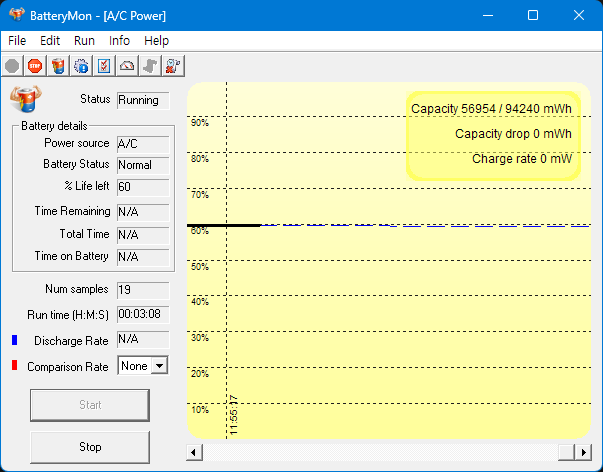The height and width of the screenshot is (472, 603).
Task: Click the blue Discharge Rate color marker
Action: [x=15, y=340]
